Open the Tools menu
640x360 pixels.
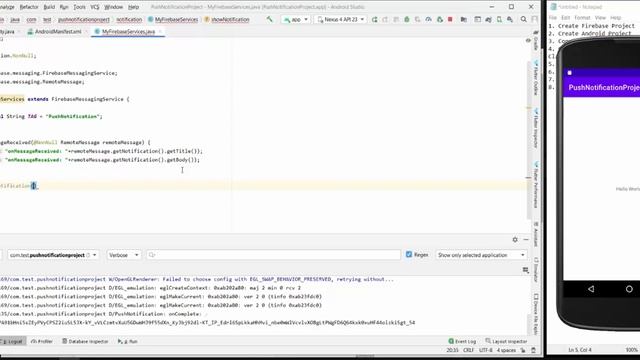point(79,7)
